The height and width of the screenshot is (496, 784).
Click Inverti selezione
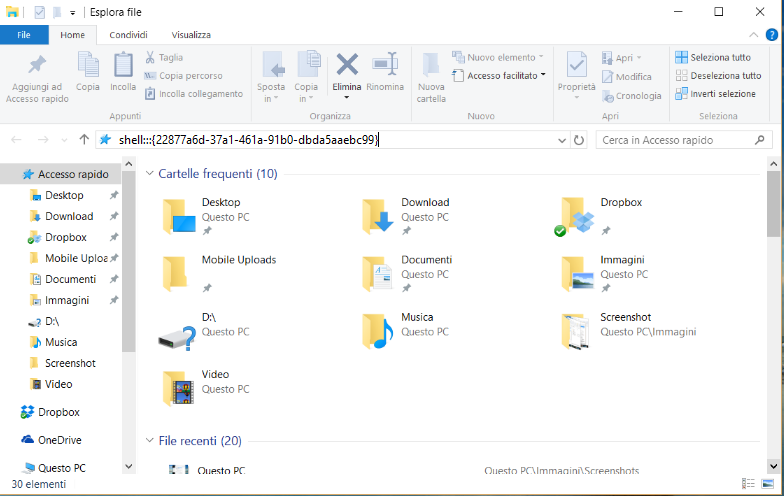click(x=715, y=94)
